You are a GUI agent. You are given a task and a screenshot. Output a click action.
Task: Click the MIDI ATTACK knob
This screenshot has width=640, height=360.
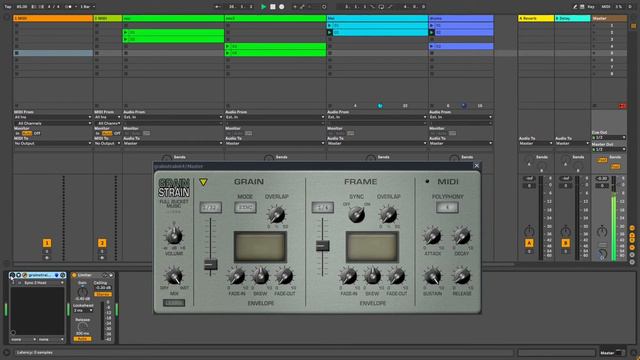coord(432,236)
